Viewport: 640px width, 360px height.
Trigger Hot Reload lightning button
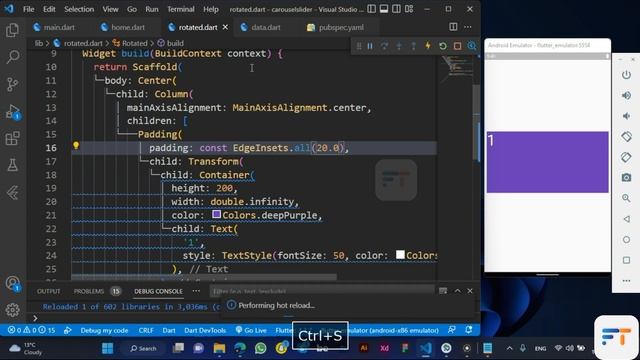pos(428,46)
